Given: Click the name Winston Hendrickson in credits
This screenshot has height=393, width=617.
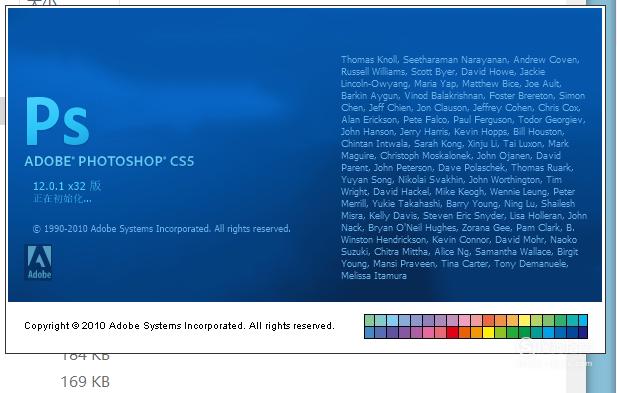Looking at the screenshot, I should (383, 240).
